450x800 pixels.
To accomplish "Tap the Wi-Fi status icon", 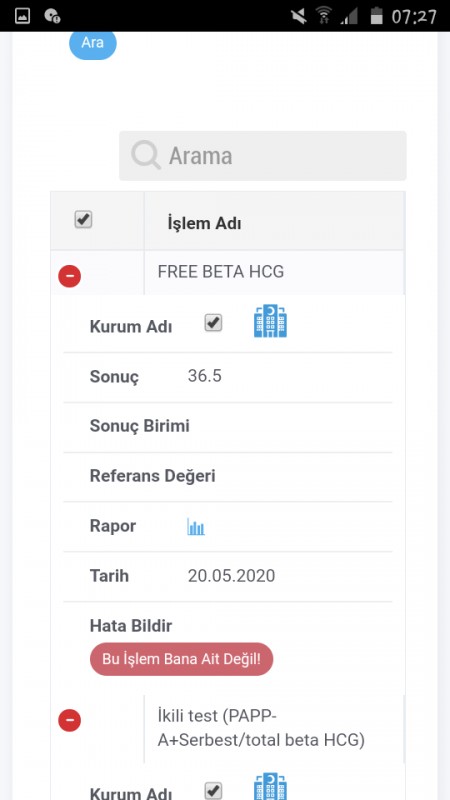I will (323, 15).
